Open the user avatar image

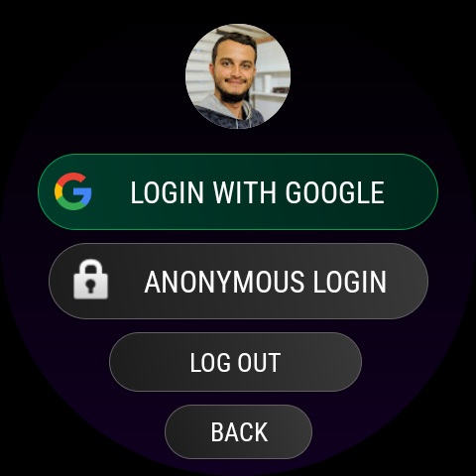coord(238,76)
